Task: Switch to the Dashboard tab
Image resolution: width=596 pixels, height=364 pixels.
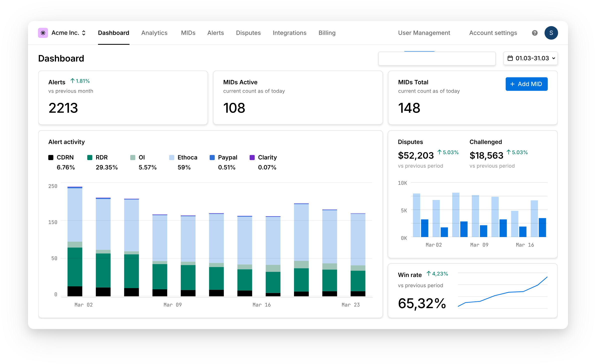Action: pyautogui.click(x=113, y=33)
